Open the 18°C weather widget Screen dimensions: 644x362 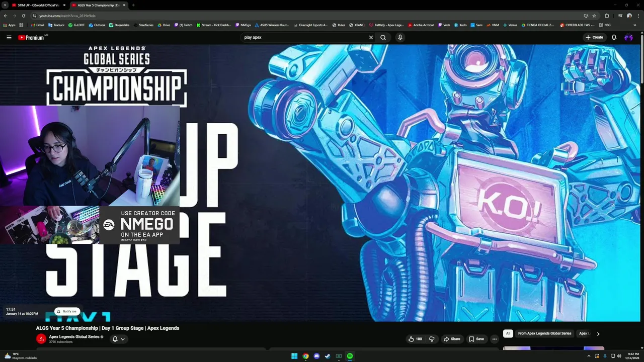pyautogui.click(x=20, y=356)
